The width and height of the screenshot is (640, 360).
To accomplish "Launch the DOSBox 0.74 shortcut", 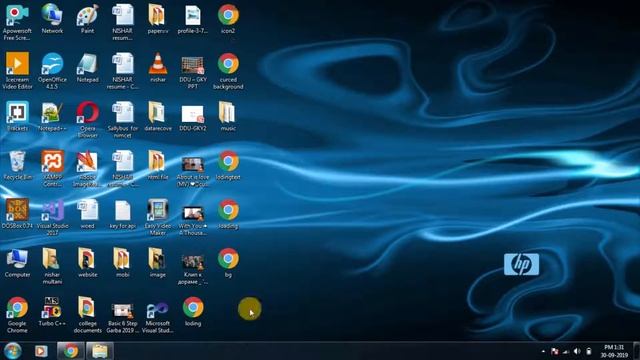I will tap(17, 214).
